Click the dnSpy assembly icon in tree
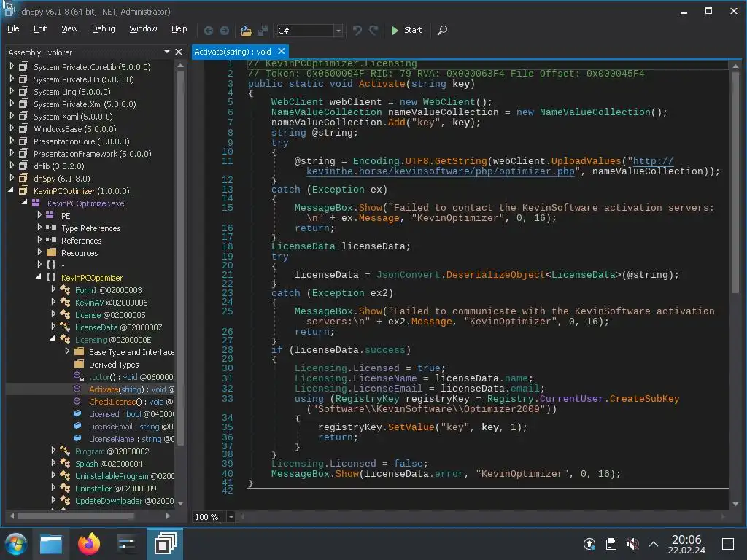This screenshot has height=560, width=747. pos(23,178)
